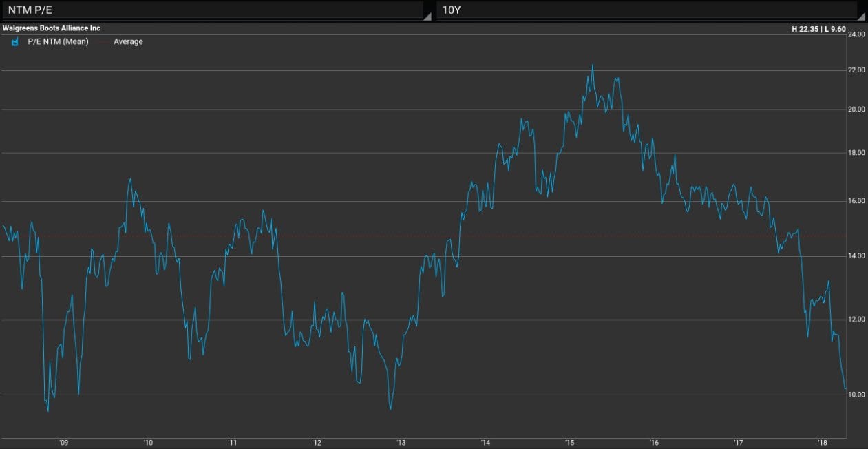Click the 20.00 y-axis tick label
The width and height of the screenshot is (868, 449).
(x=856, y=109)
